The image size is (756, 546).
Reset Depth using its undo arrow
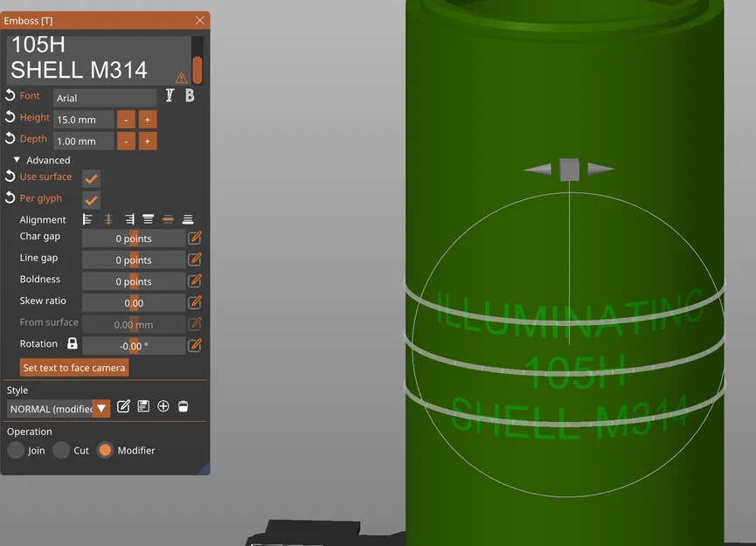[10, 139]
